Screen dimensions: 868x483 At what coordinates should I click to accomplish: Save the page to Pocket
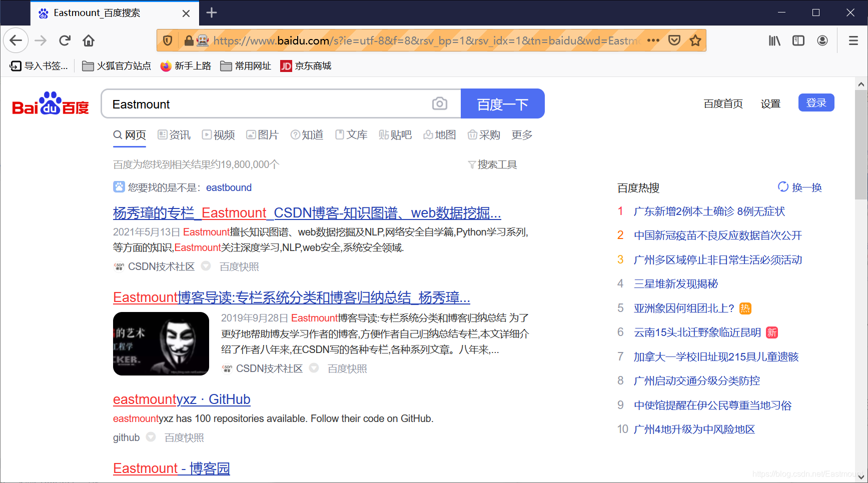pyautogui.click(x=674, y=40)
